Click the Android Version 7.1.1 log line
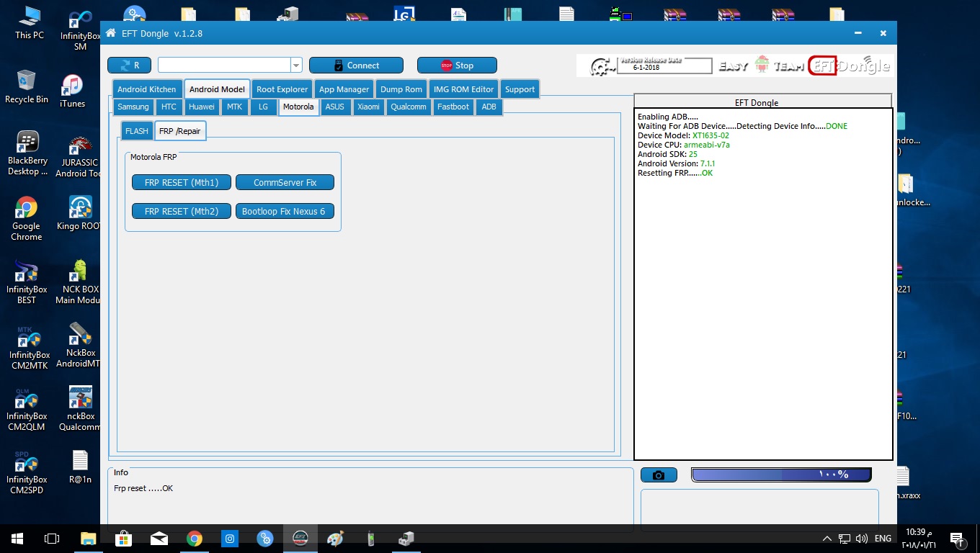This screenshot has height=553, width=980. click(677, 163)
